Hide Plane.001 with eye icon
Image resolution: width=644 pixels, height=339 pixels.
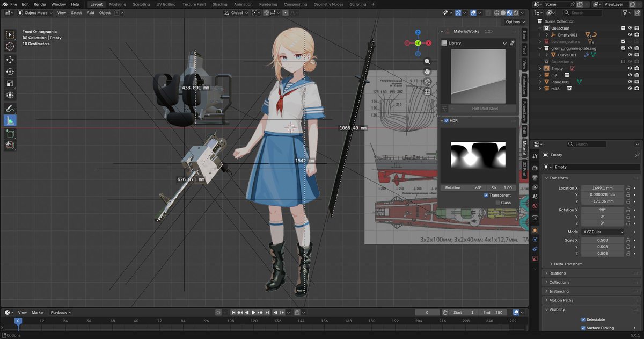pyautogui.click(x=630, y=82)
